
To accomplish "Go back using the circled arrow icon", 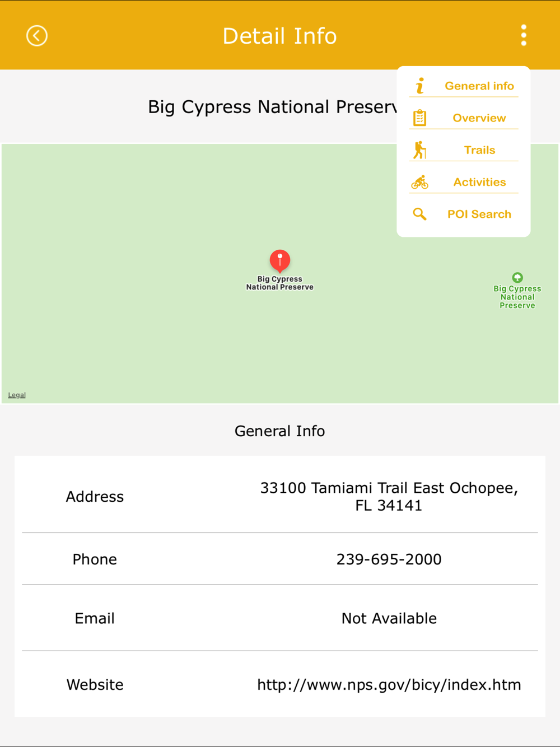I will click(37, 36).
